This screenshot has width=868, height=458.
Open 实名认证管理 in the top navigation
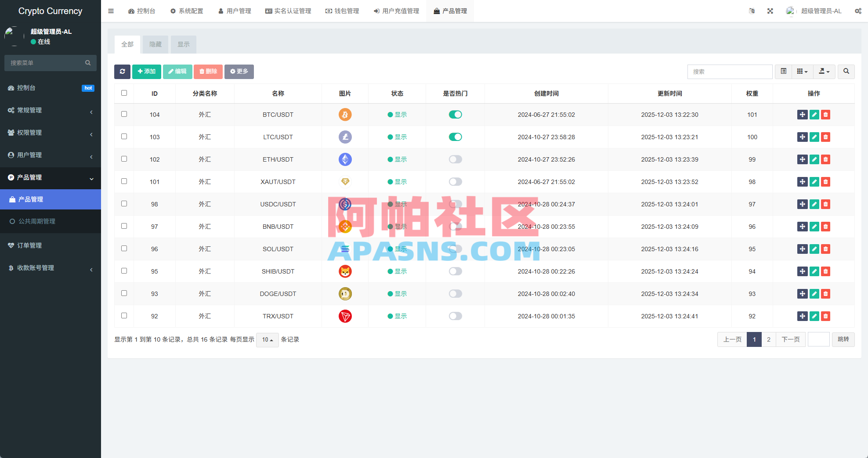pyautogui.click(x=288, y=11)
